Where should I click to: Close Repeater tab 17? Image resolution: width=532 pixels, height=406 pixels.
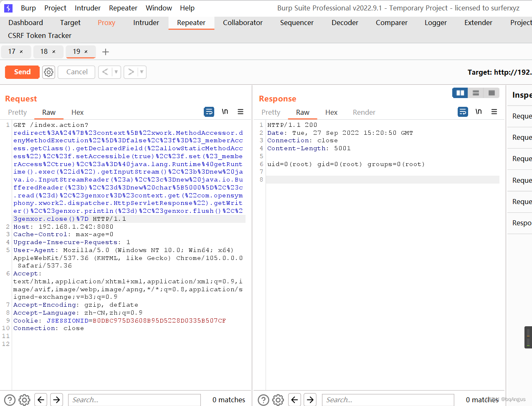pyautogui.click(x=21, y=52)
